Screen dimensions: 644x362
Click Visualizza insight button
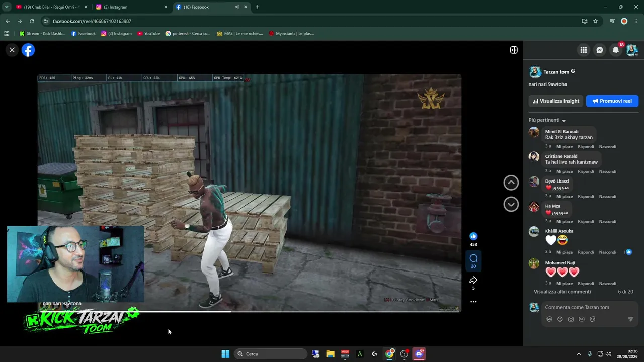(x=556, y=101)
